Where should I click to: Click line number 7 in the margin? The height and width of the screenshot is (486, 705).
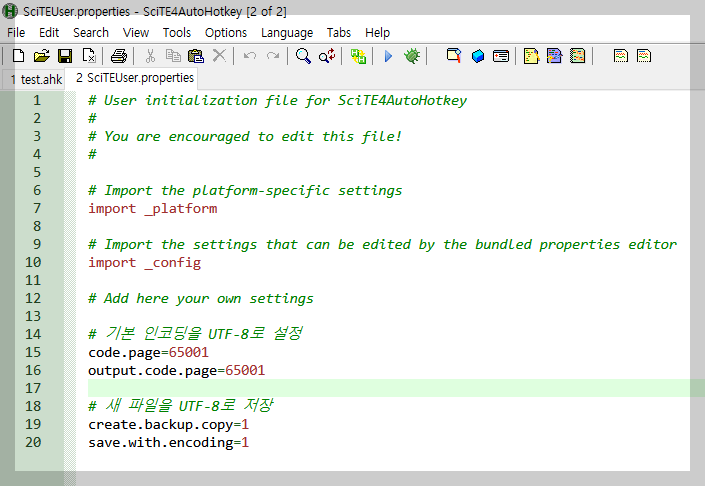coord(37,208)
